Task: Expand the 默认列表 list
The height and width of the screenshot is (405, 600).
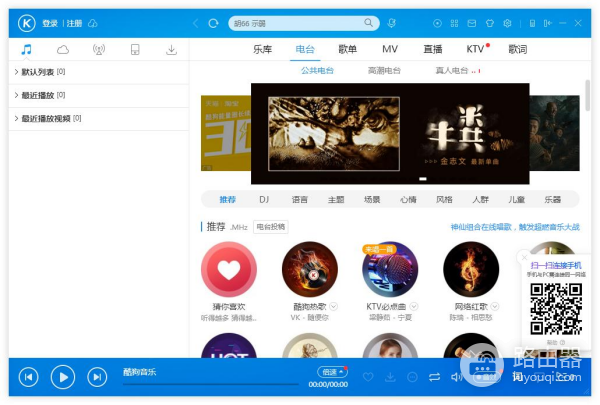Action: click(99, 72)
